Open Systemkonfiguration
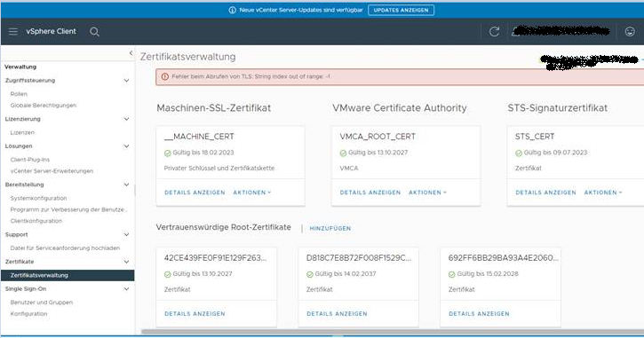This screenshot has width=644, height=338. [x=38, y=198]
